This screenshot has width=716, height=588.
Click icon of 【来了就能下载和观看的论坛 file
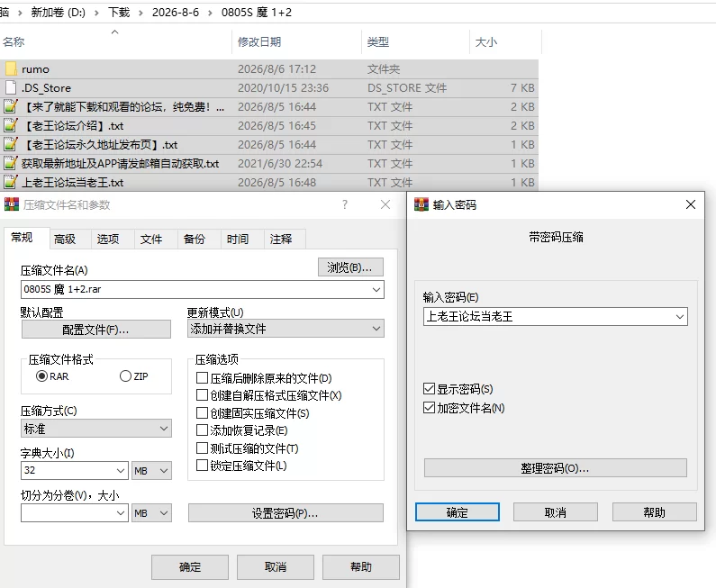click(x=11, y=106)
